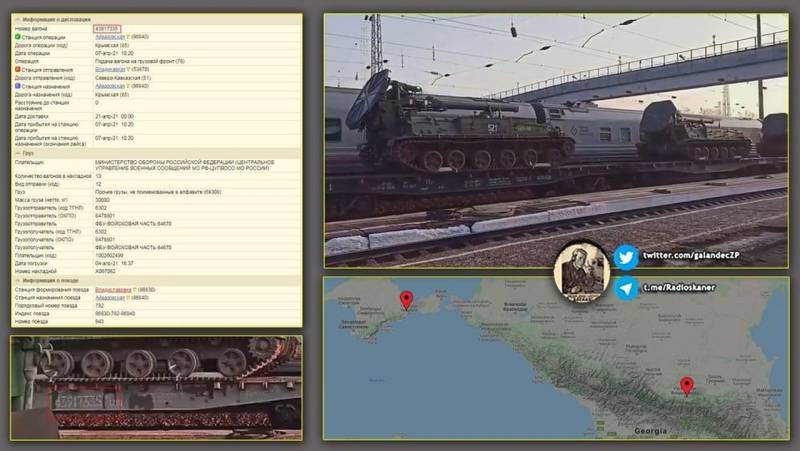Select 'Подача вагона на грузовой фронт (78)'

pyautogui.click(x=140, y=61)
